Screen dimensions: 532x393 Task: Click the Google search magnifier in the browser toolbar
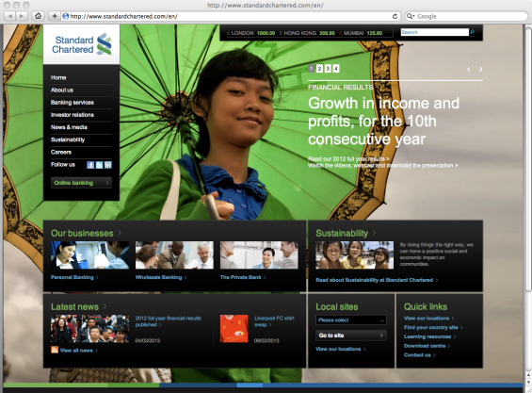coord(410,16)
